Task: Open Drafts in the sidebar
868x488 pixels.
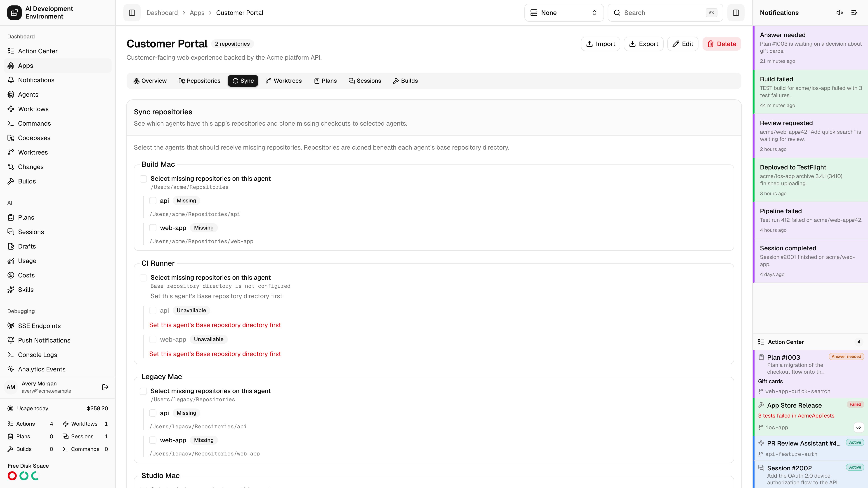Action: click(58, 246)
